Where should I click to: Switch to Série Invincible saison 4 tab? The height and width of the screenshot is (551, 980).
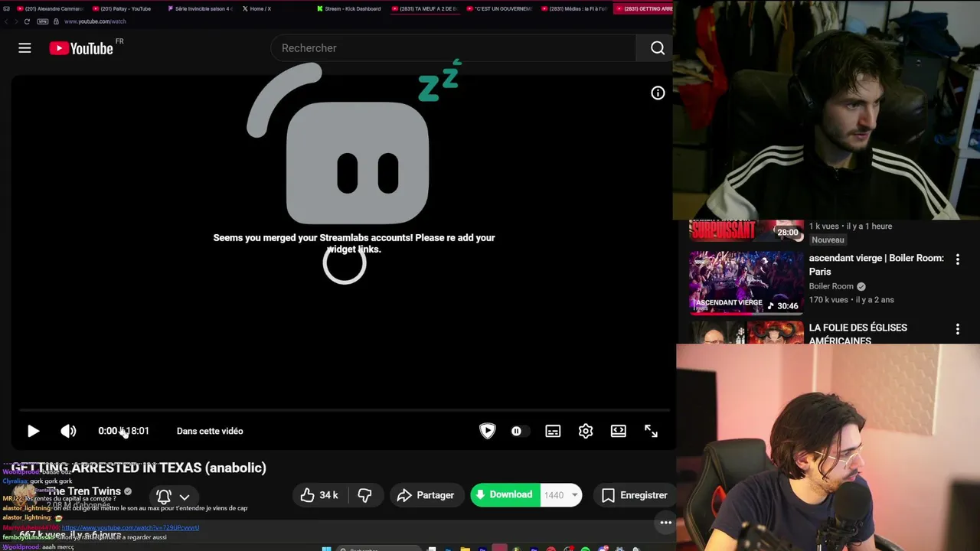tap(199, 8)
